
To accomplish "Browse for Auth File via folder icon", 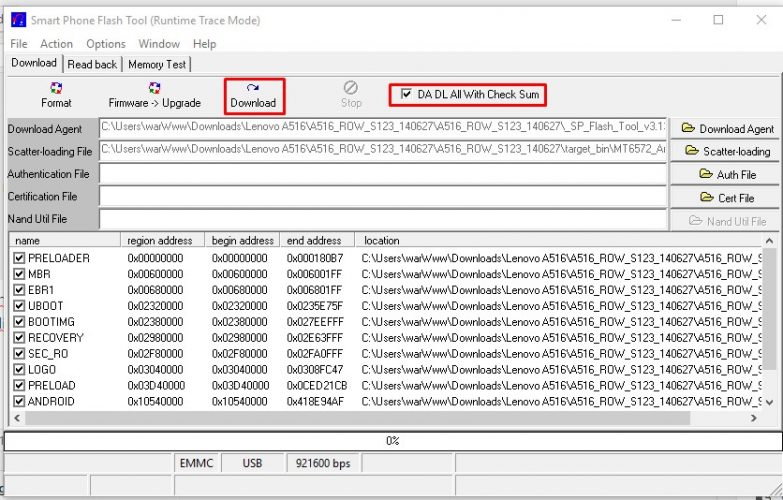I will (x=706, y=174).
